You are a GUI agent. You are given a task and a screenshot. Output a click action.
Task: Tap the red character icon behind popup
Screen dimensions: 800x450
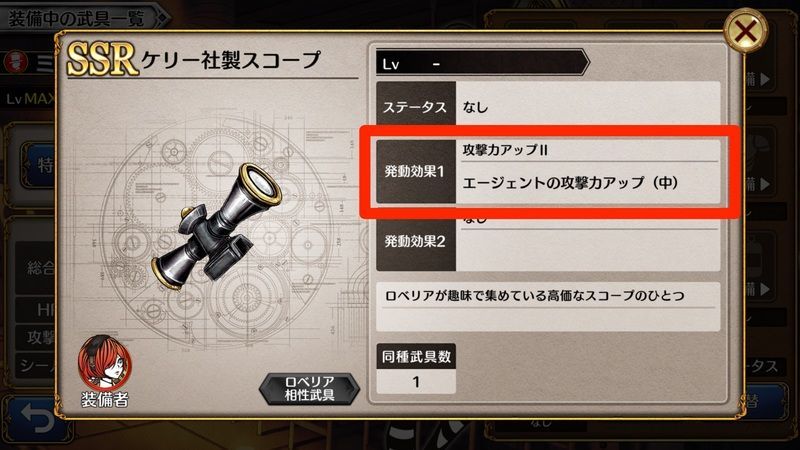click(15, 62)
